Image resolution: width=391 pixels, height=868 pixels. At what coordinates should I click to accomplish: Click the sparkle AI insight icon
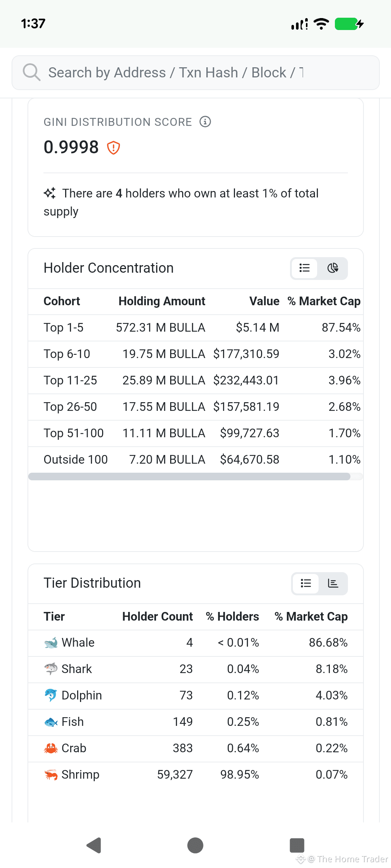click(x=50, y=193)
